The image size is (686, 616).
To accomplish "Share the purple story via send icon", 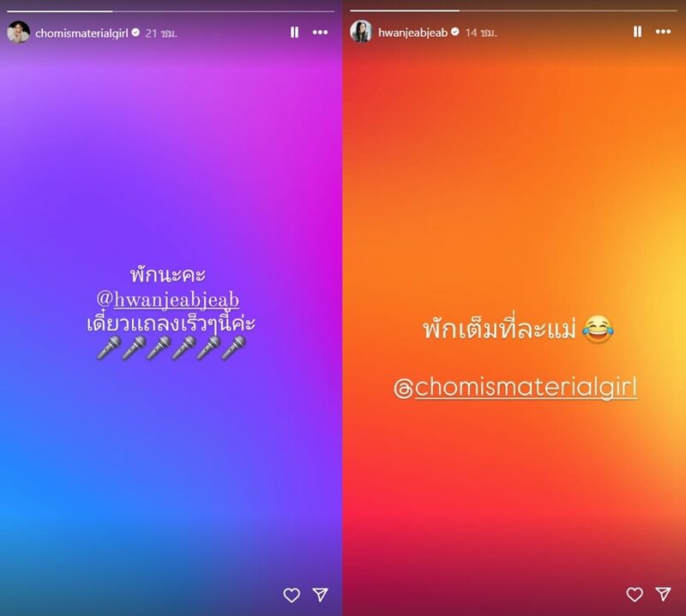I will point(320,594).
